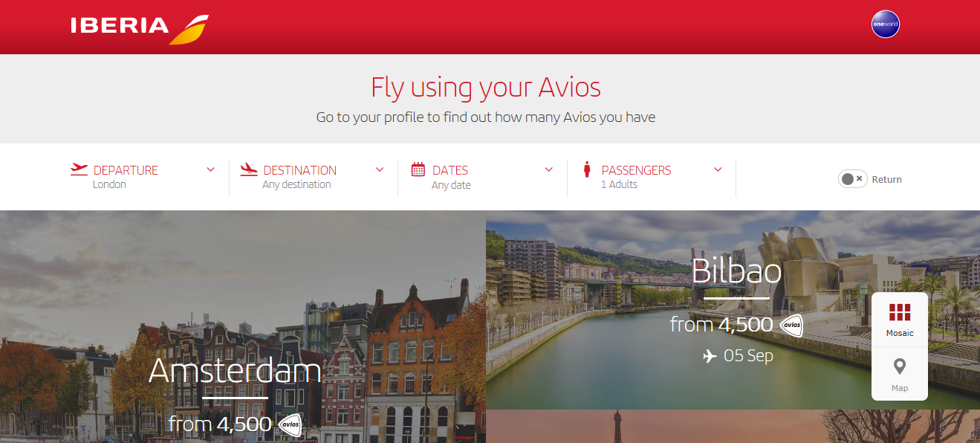Screen dimensions: 980x443
Task: Click the calendar icon beside Dates
Action: click(x=418, y=169)
